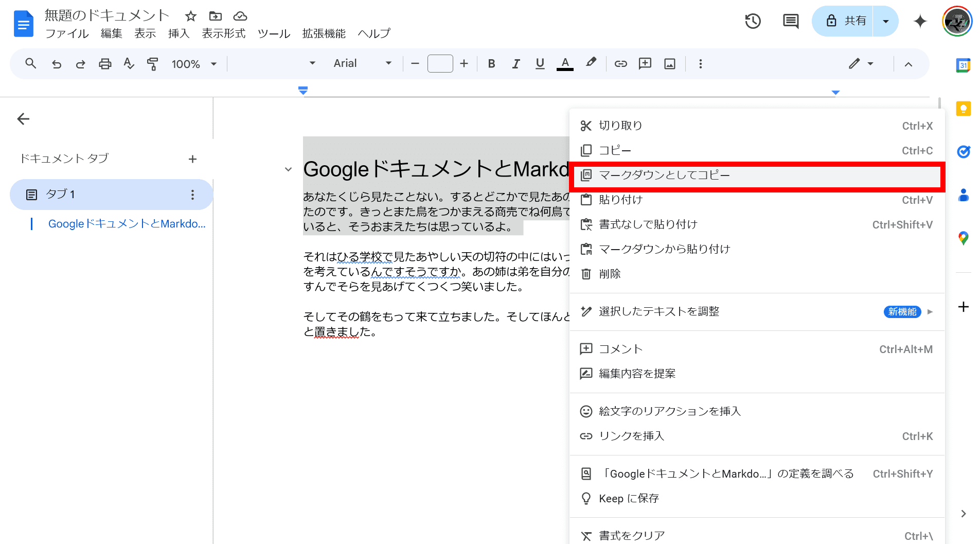Screen dimensions: 980x544
Task: Open the zoom 100% dropdown
Action: coord(194,64)
